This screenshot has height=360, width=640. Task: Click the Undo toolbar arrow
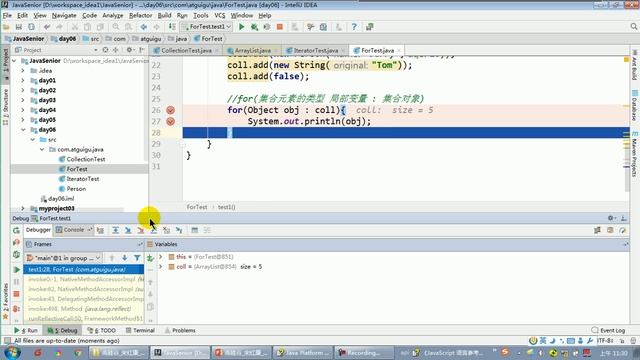click(47, 27)
